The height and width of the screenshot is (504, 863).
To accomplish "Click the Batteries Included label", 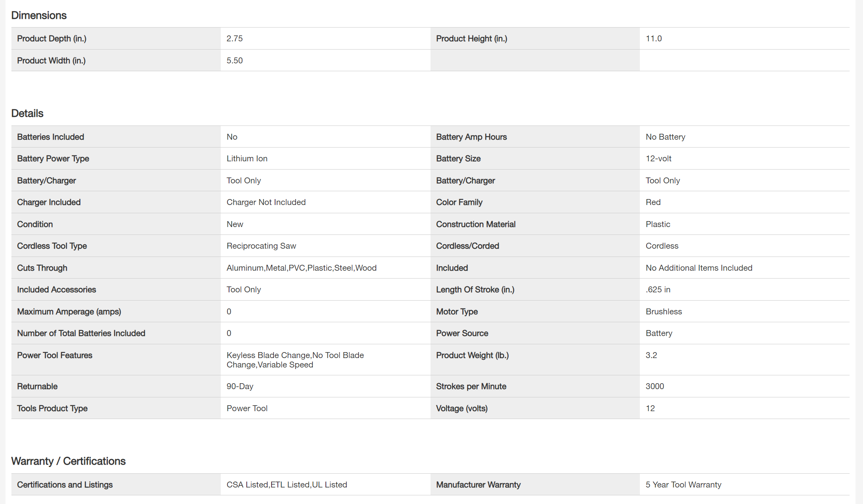I will click(50, 137).
